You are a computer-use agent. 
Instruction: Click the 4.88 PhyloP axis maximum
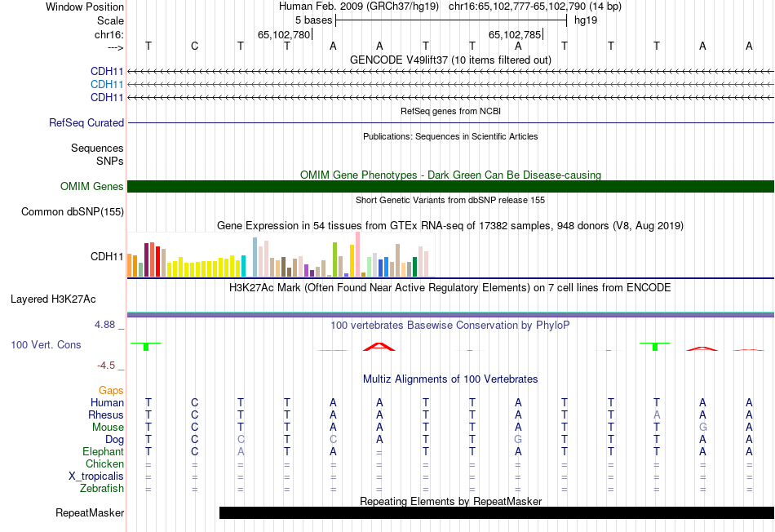(104, 325)
